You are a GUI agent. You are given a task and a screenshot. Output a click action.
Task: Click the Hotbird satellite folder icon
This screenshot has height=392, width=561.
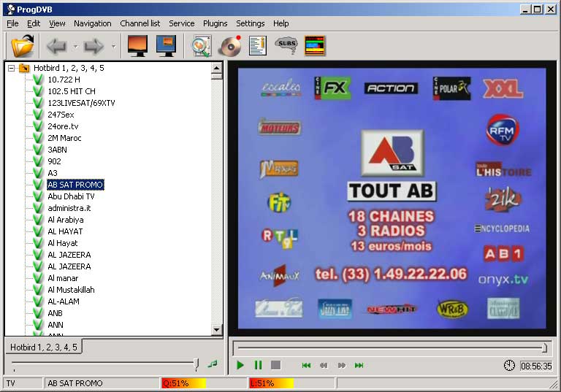click(24, 68)
